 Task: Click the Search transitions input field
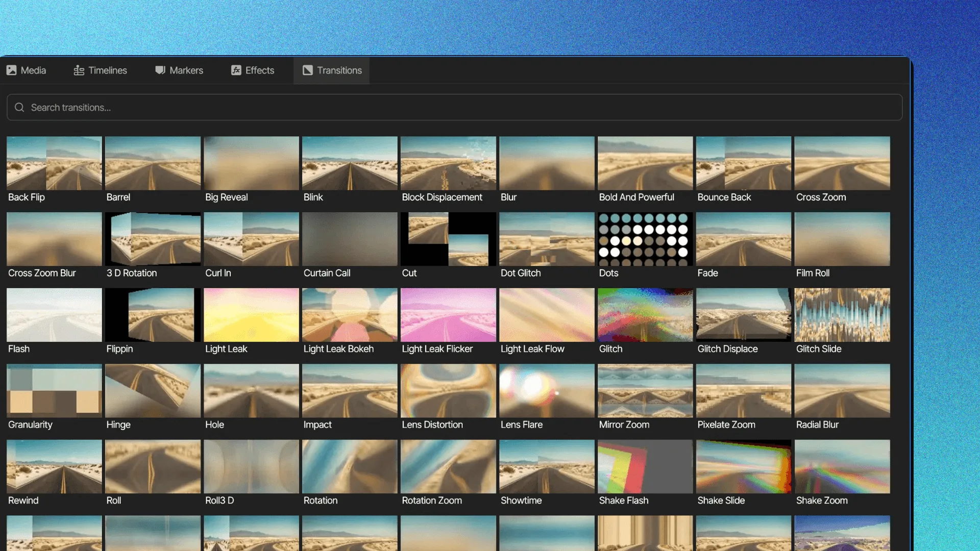(x=454, y=107)
